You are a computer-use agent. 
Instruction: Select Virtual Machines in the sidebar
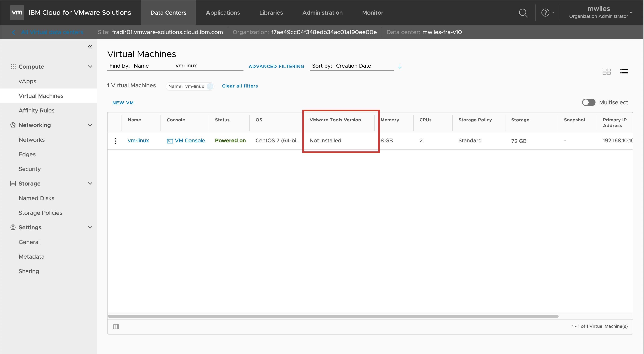pyautogui.click(x=49, y=96)
